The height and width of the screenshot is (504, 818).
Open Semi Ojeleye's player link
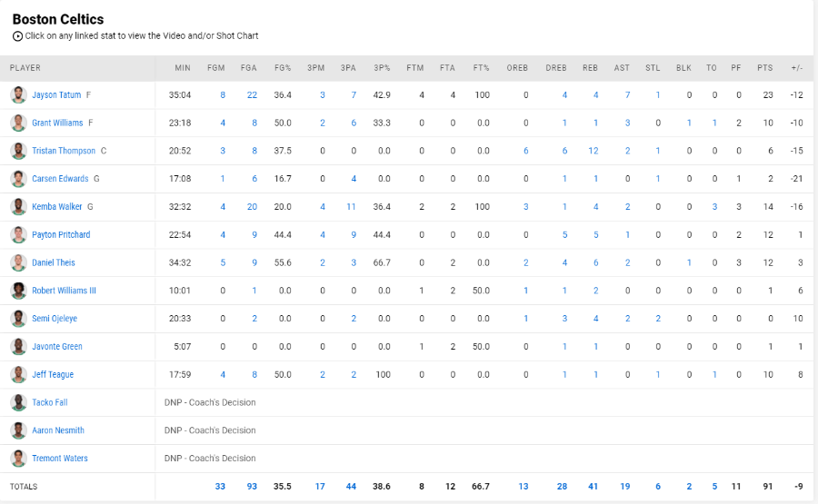(55, 319)
